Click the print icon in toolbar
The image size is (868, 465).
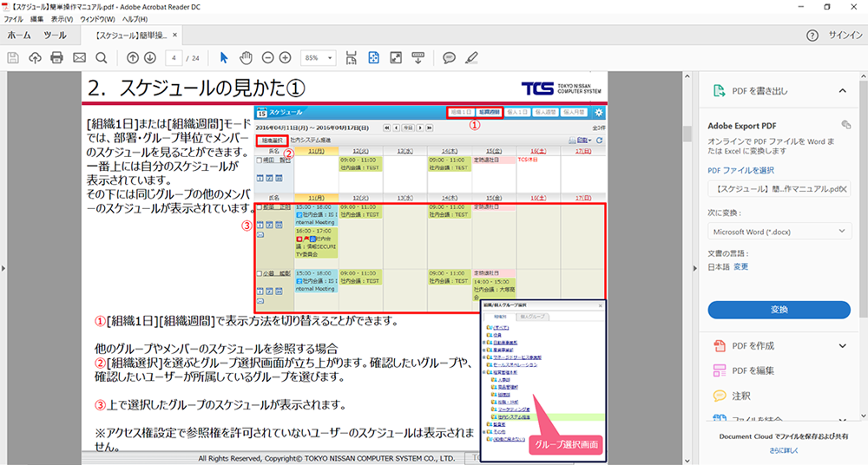(57, 57)
